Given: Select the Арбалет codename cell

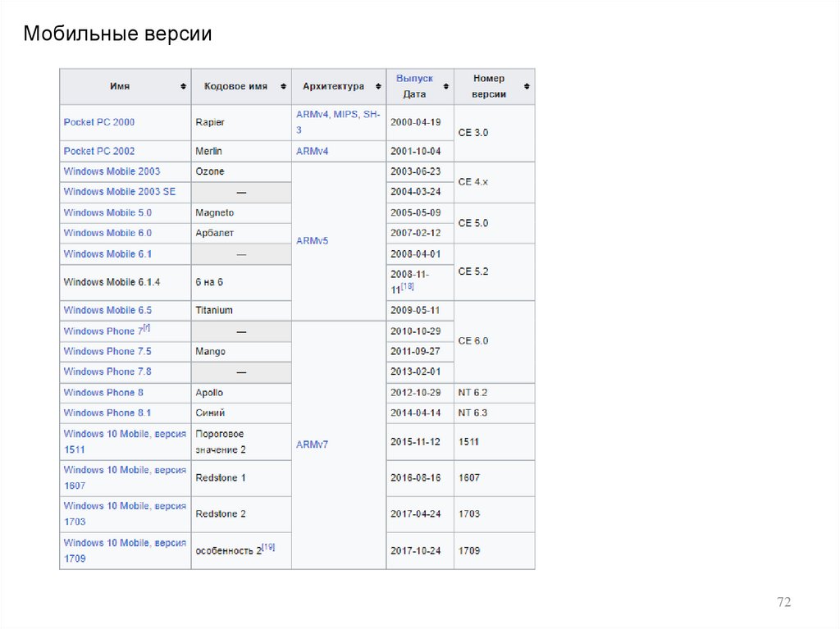Looking at the screenshot, I should pos(242,234).
